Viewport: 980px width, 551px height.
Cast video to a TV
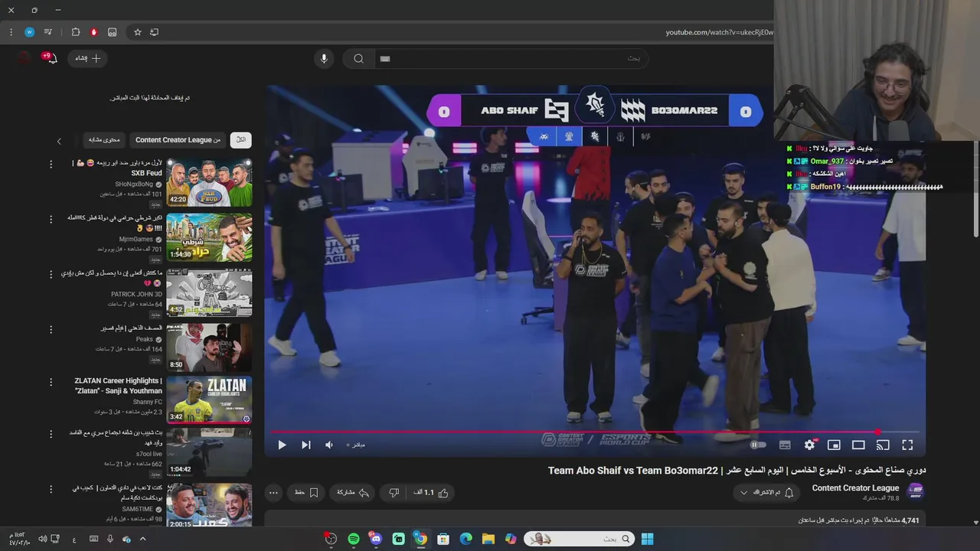pyautogui.click(x=883, y=445)
